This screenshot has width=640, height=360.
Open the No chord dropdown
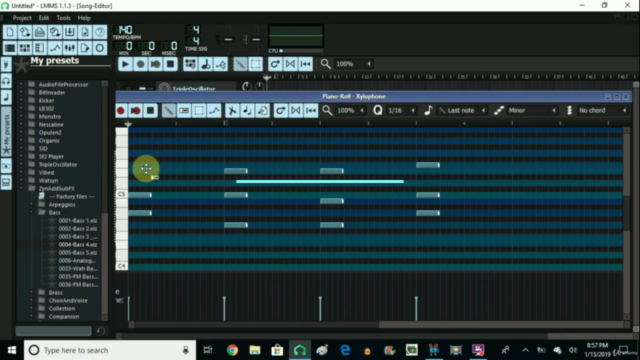(602, 111)
